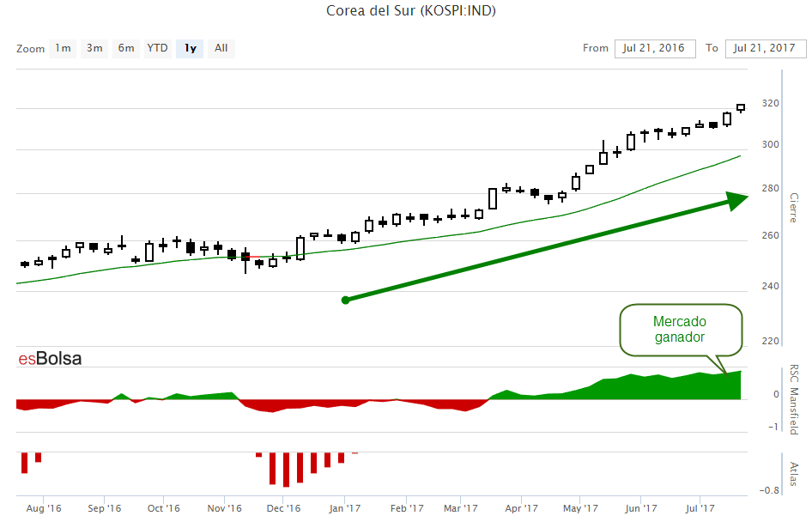The image size is (812, 528).
Task: Click the 220 price axis value
Action: point(770,341)
